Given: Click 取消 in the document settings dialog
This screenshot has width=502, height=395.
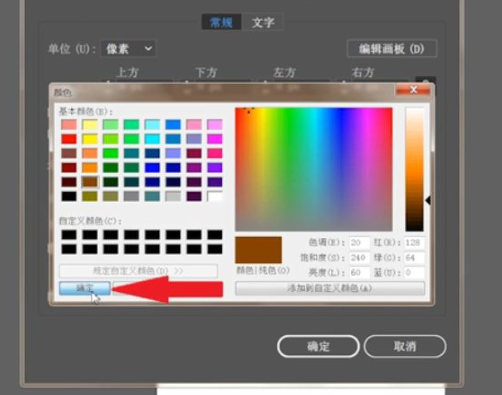Looking at the screenshot, I should point(405,346).
